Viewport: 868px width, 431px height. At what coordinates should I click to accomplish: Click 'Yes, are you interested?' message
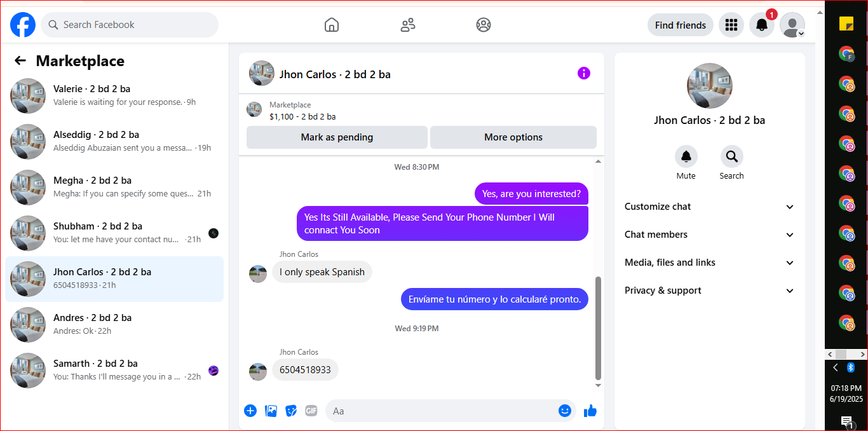point(531,194)
